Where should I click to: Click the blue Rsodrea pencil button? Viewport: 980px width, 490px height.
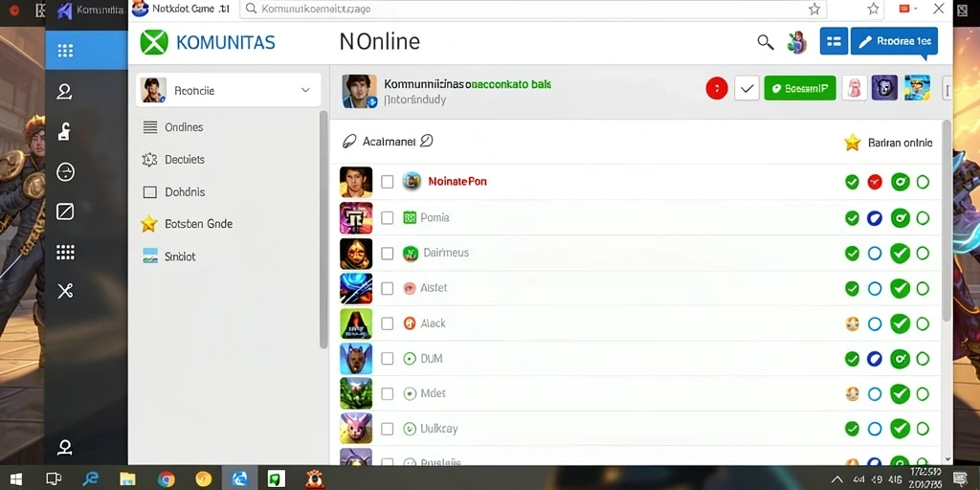tap(894, 41)
